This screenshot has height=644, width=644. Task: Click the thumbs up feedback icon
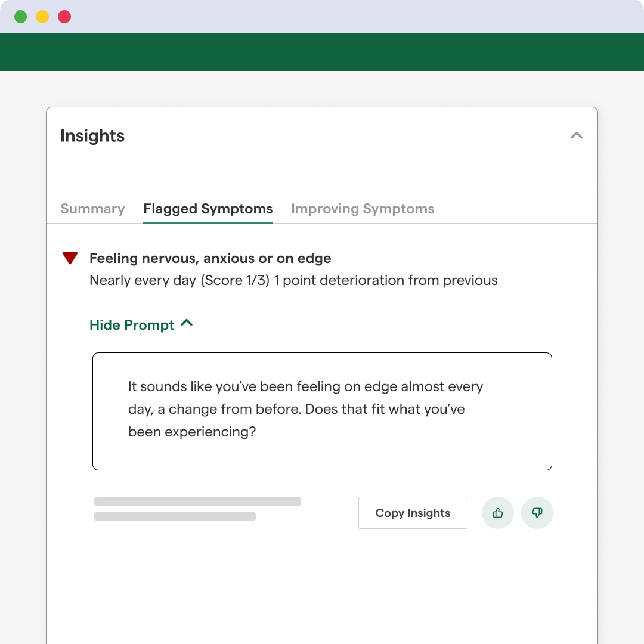tap(498, 513)
